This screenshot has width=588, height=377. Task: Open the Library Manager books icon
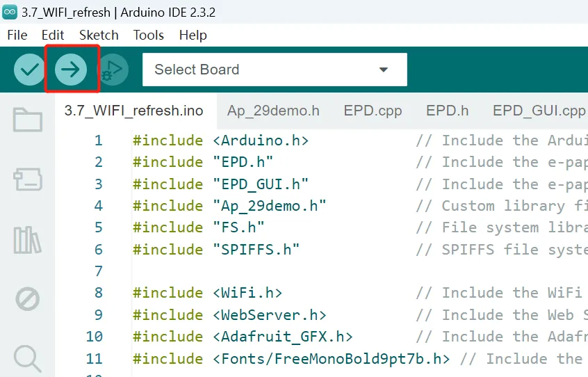[27, 240]
